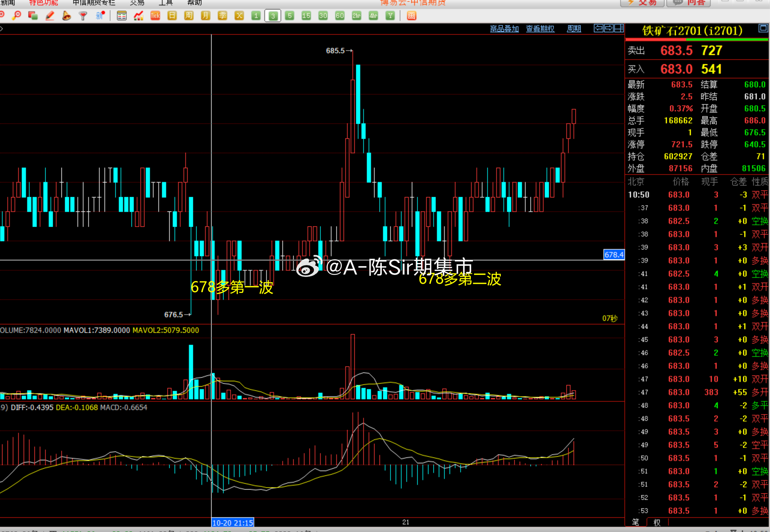Switch to 4hr chart period
The width and height of the screenshot is (770, 532).
(373, 16)
